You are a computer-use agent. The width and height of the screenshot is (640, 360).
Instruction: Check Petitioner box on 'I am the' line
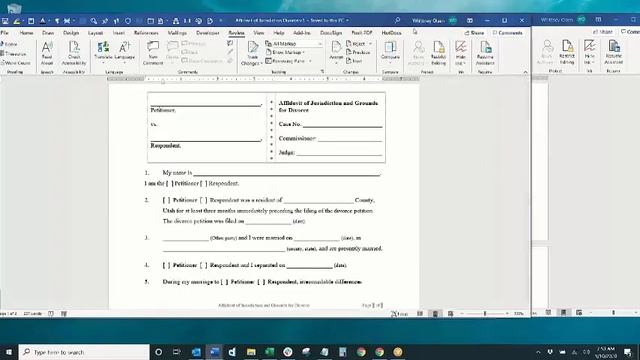pyautogui.click(x=170, y=184)
